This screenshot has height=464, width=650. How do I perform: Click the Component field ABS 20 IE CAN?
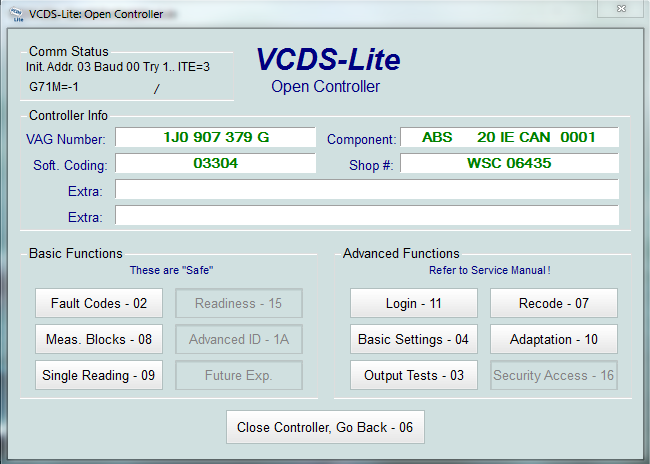[x=509, y=137]
